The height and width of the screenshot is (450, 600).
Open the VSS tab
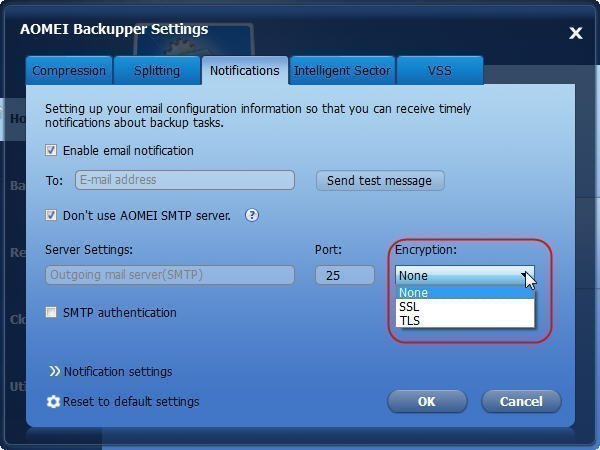(x=440, y=71)
